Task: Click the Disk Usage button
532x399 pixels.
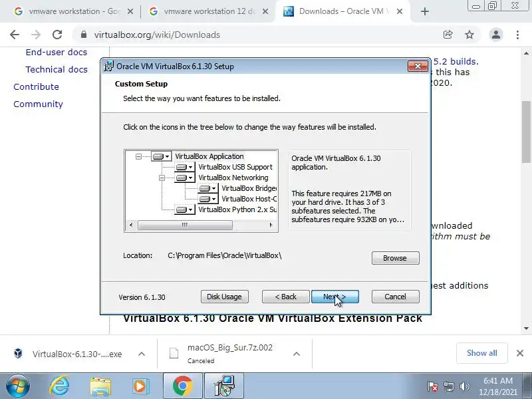Action: (x=224, y=297)
